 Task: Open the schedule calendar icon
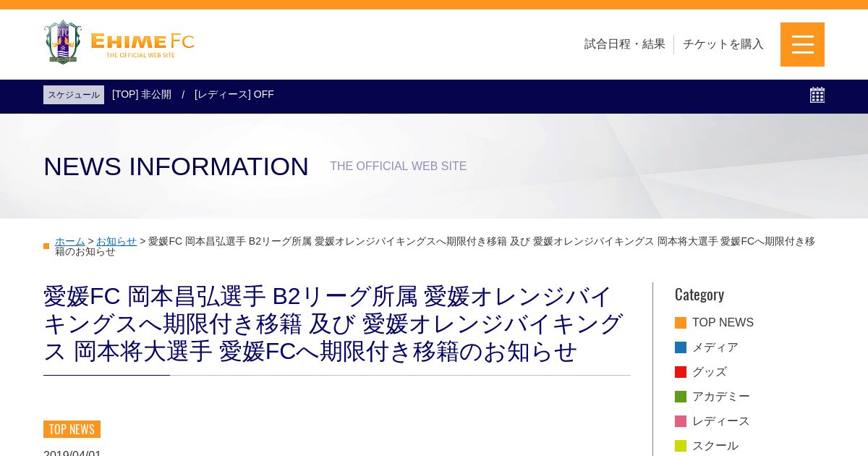(817, 95)
